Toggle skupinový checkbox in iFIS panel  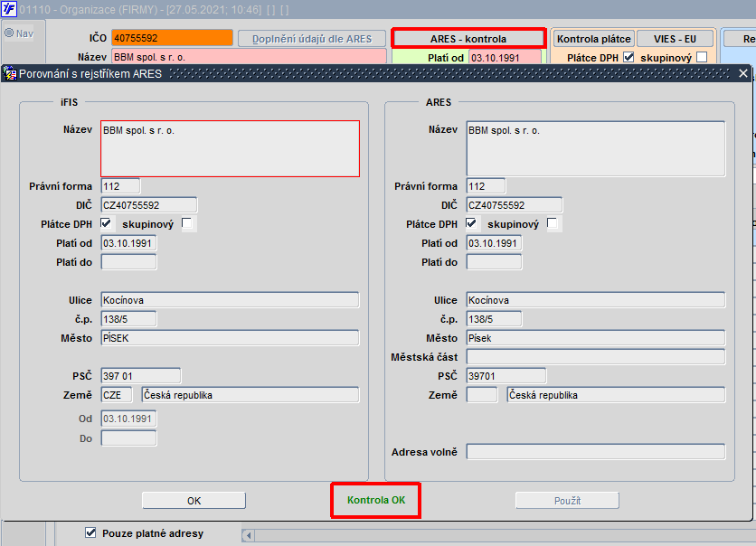click(x=187, y=223)
